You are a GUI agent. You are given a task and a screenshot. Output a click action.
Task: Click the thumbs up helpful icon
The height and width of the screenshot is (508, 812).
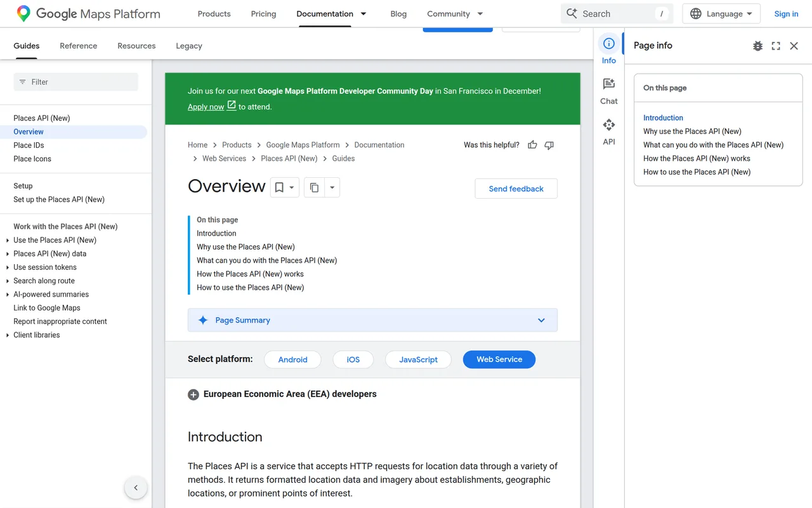[x=532, y=145]
